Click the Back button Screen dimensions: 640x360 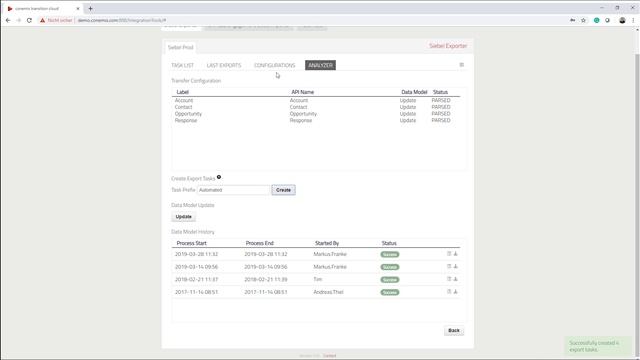click(454, 331)
